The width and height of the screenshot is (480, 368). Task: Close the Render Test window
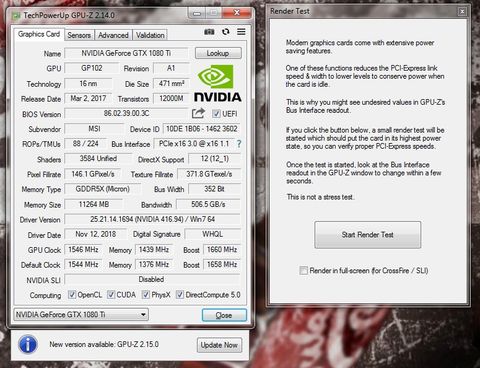click(x=462, y=11)
